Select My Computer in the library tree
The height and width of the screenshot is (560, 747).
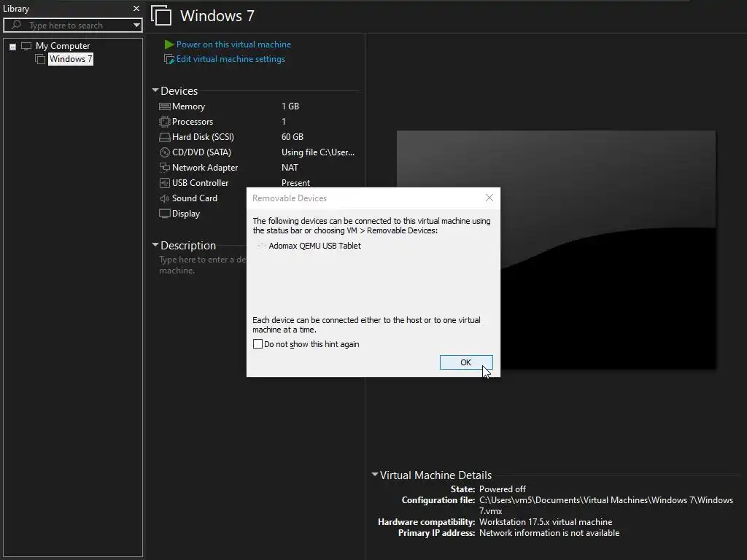(63, 46)
